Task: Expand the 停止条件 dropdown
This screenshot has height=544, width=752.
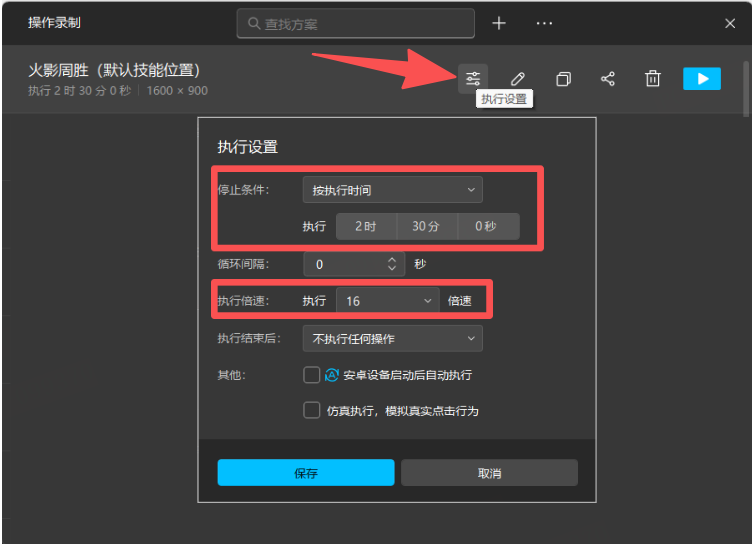Action: point(392,189)
